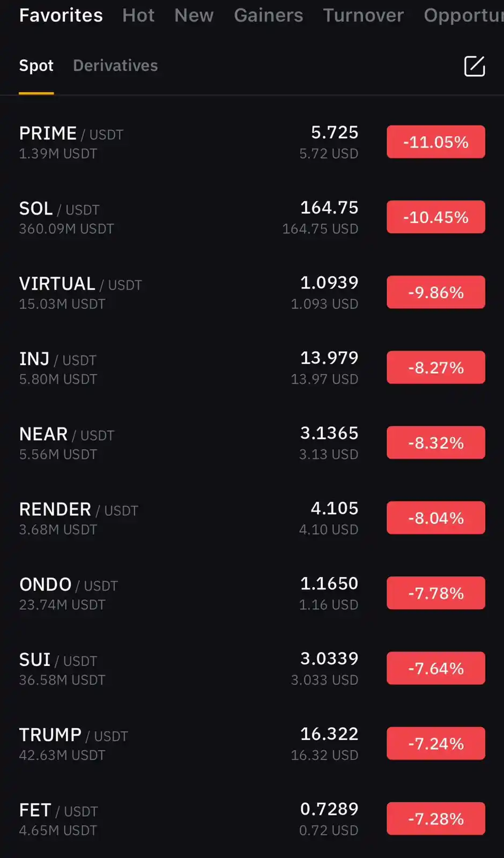Tap the FET -7.28% change badge
Viewport: 504px width, 858px height.
[x=436, y=818]
